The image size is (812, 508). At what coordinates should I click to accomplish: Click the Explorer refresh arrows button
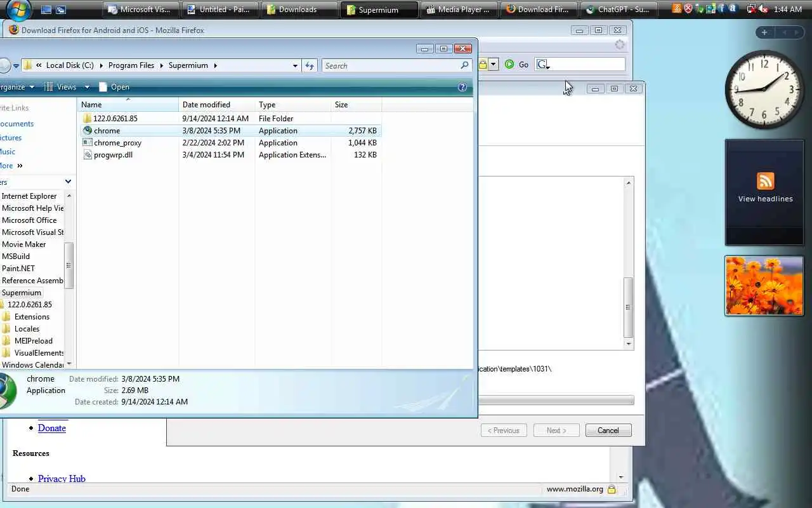310,65
